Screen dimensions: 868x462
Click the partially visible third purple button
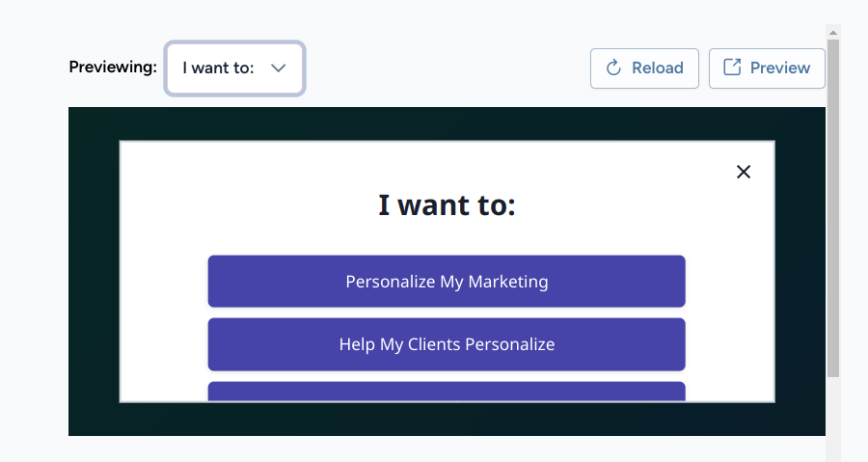447,392
